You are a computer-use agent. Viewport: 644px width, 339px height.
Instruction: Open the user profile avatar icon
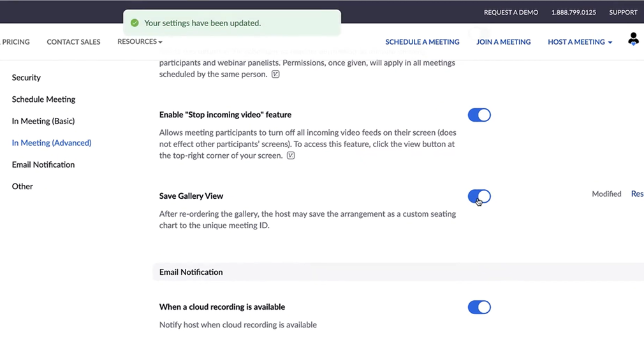coord(633,40)
